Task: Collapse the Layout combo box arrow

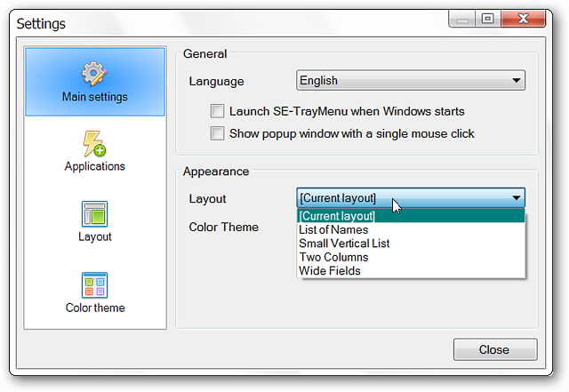Action: (x=516, y=198)
